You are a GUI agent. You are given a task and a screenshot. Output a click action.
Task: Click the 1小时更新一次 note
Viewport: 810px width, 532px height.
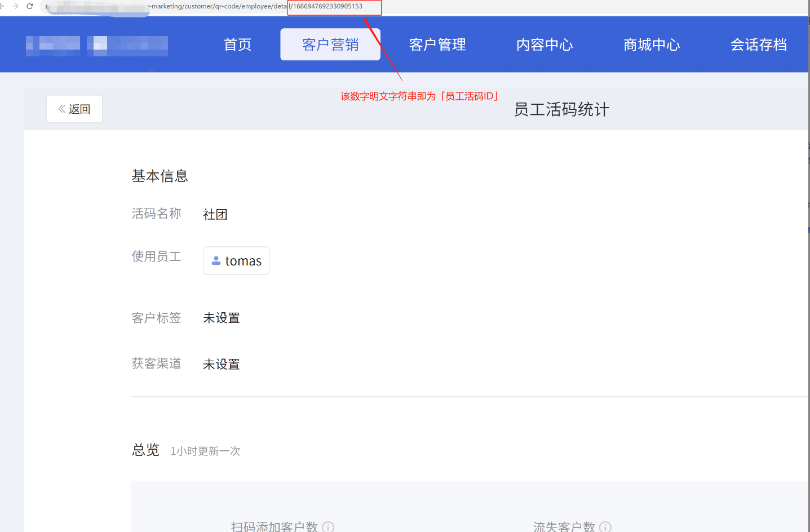206,451
